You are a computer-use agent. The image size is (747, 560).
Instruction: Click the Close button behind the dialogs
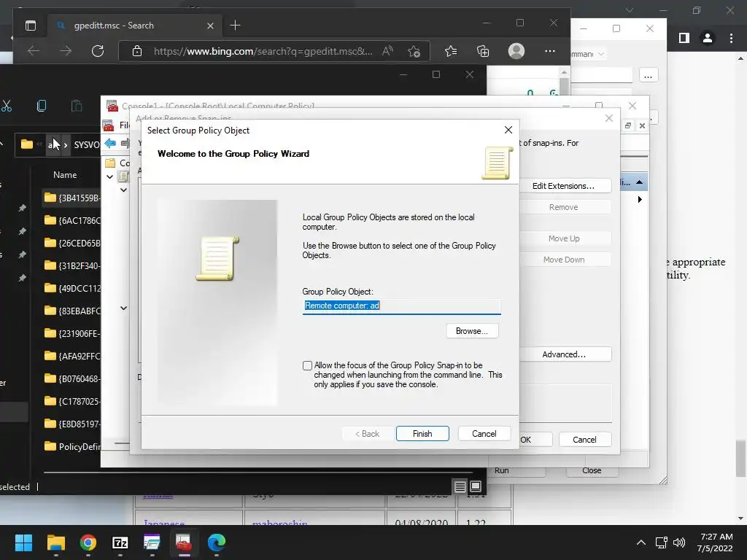click(592, 470)
